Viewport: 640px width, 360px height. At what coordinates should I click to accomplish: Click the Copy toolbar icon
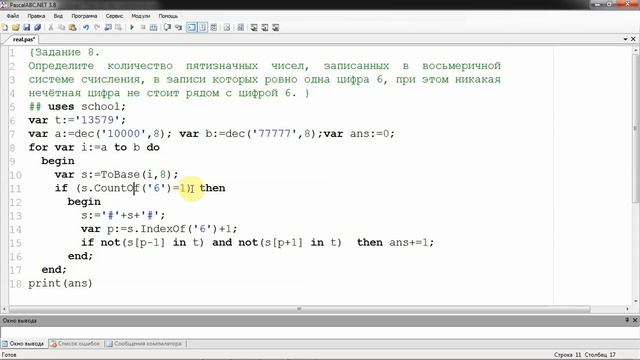[x=62, y=27]
